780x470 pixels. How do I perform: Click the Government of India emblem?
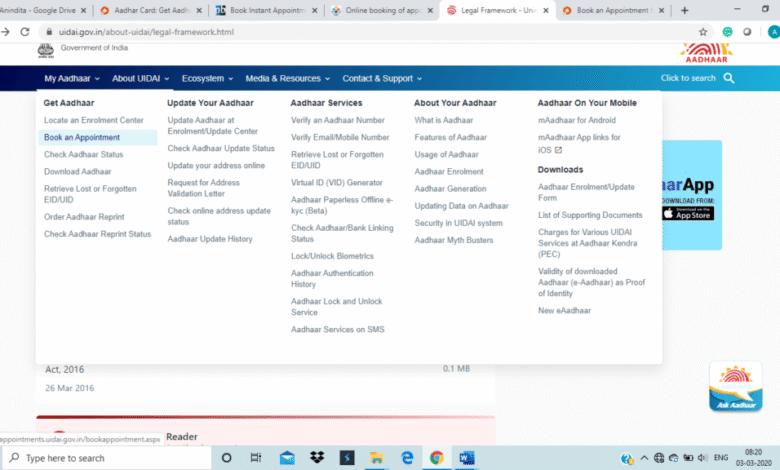(x=46, y=50)
